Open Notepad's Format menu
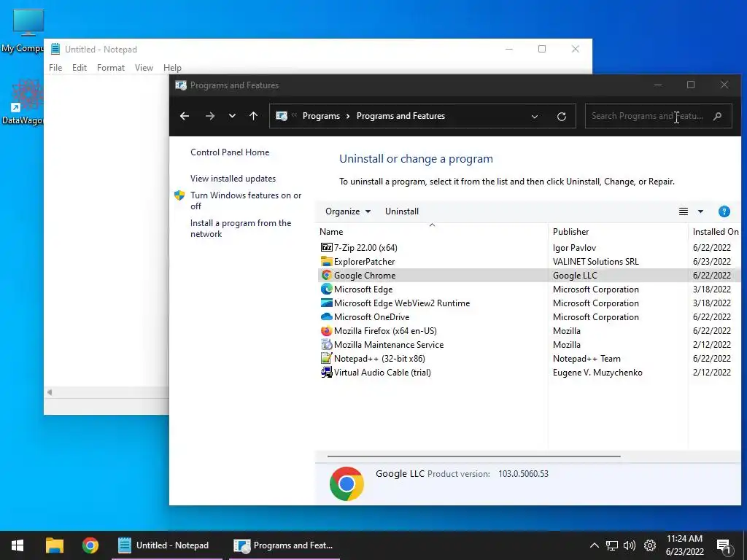This screenshot has height=560, width=747. [111, 68]
